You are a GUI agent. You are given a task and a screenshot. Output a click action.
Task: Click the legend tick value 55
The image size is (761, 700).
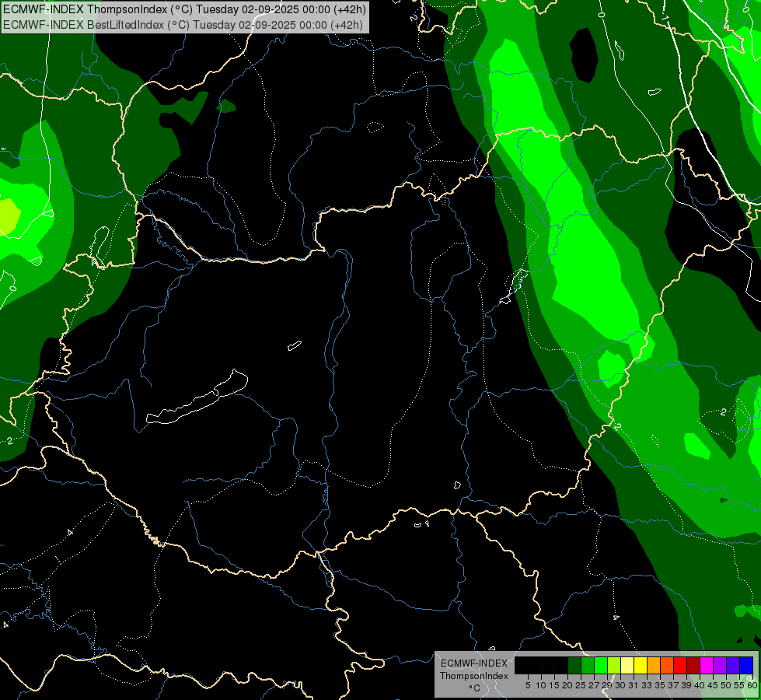coord(739,685)
